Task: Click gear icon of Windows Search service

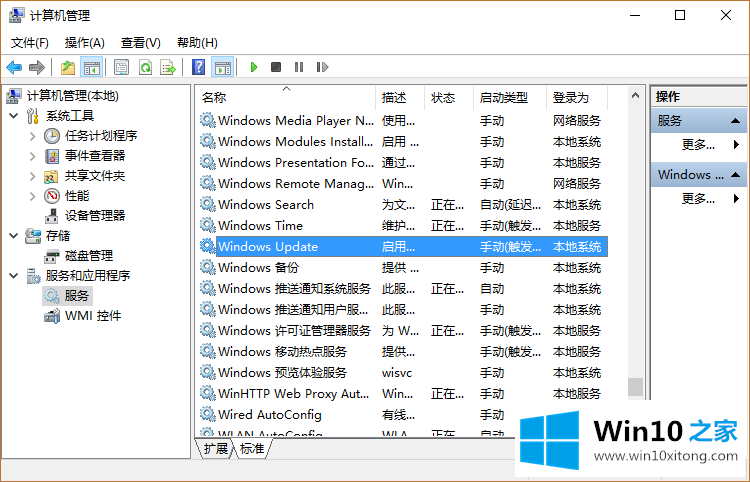Action: tap(208, 205)
